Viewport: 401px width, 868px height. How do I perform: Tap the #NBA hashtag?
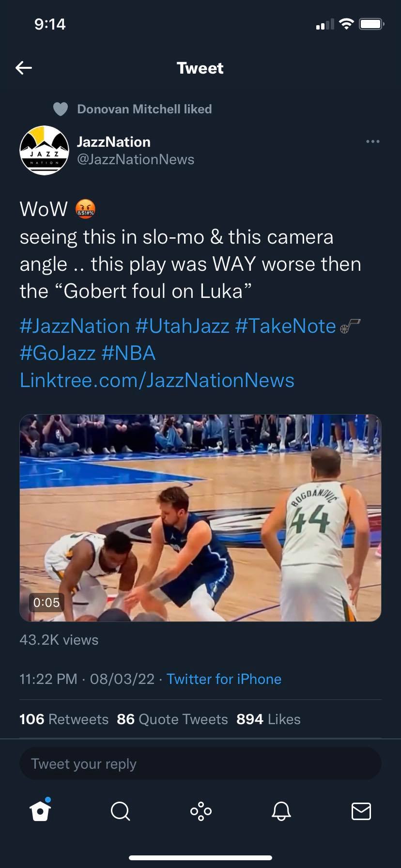pos(129,353)
